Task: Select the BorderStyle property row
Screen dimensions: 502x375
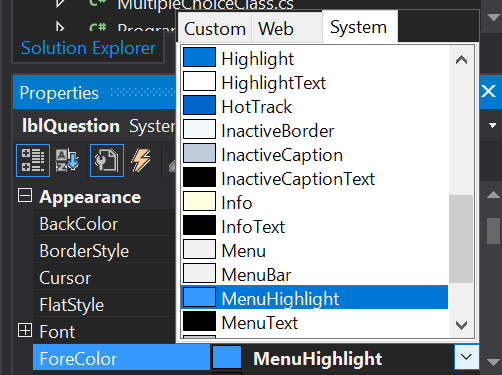Action: [104, 251]
